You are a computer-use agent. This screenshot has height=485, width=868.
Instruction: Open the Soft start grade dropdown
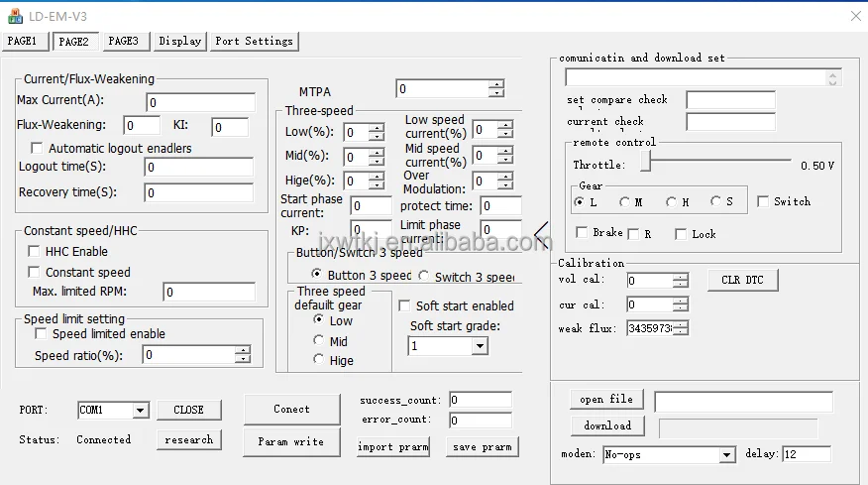[480, 346]
